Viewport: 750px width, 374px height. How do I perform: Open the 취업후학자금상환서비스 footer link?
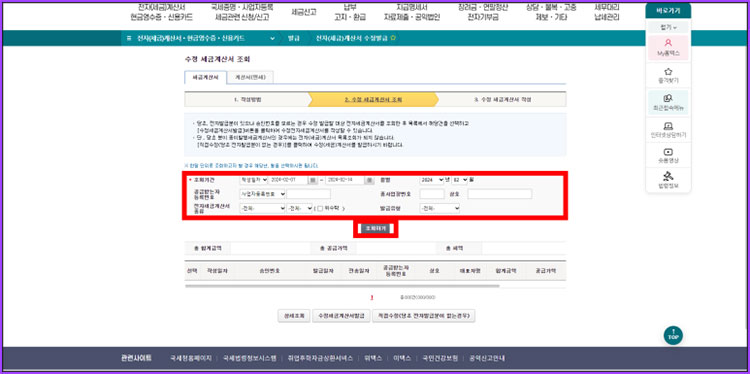coord(320,358)
